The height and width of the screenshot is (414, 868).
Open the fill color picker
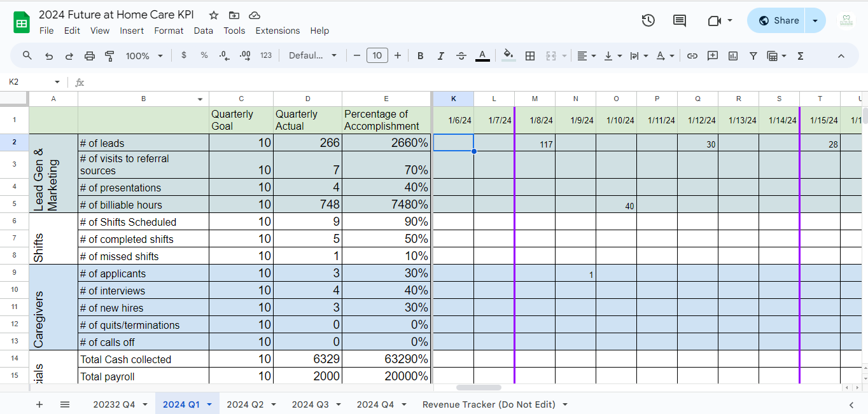tap(508, 56)
